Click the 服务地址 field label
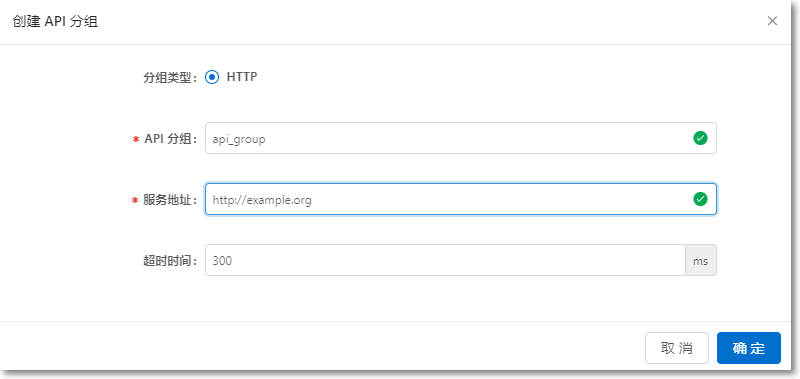 pyautogui.click(x=170, y=200)
